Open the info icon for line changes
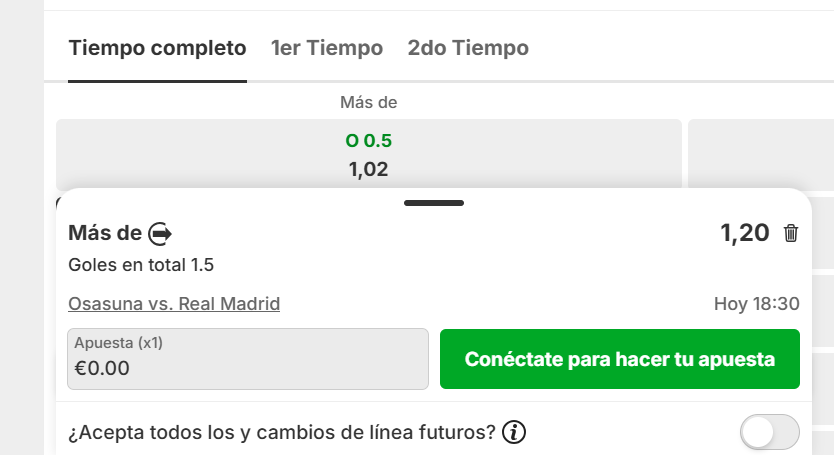The width and height of the screenshot is (834, 455). point(514,433)
